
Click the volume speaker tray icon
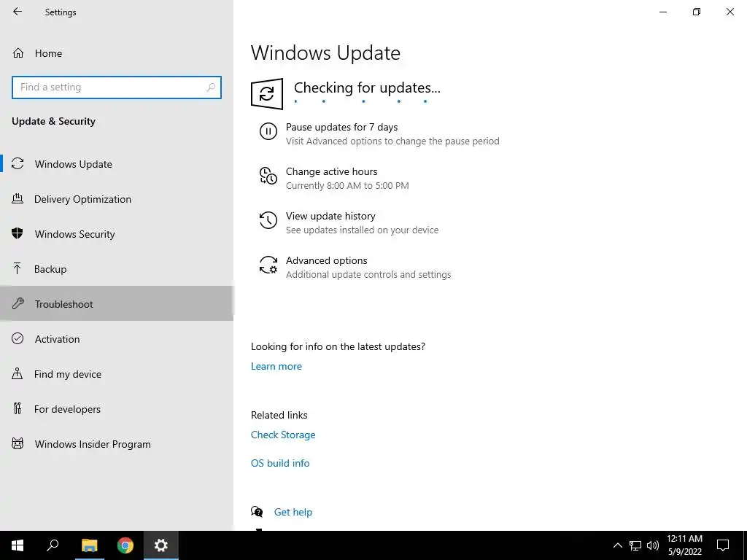point(653,545)
